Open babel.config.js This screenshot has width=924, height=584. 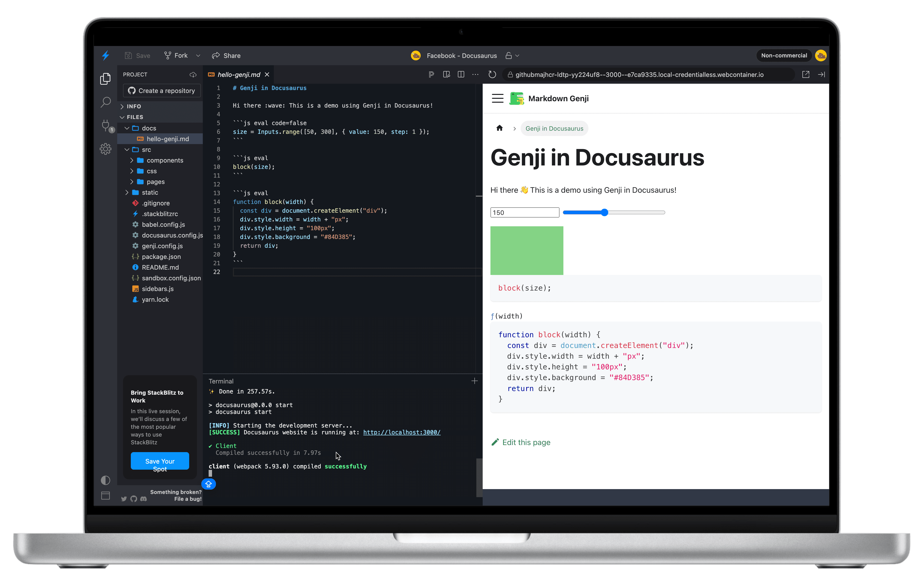pos(160,225)
